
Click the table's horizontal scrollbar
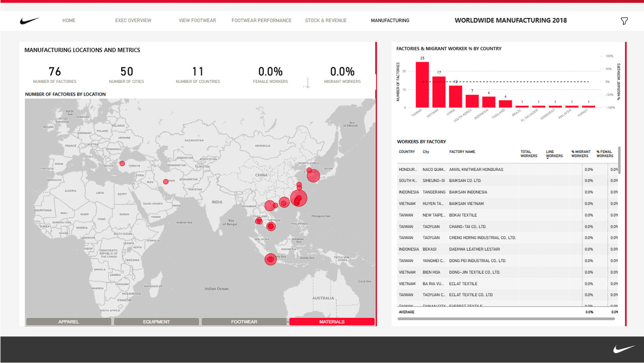[506, 319]
